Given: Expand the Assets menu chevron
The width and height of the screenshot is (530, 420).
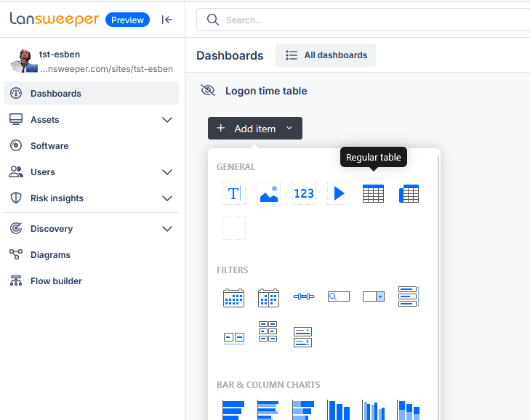Looking at the screenshot, I should 167,120.
